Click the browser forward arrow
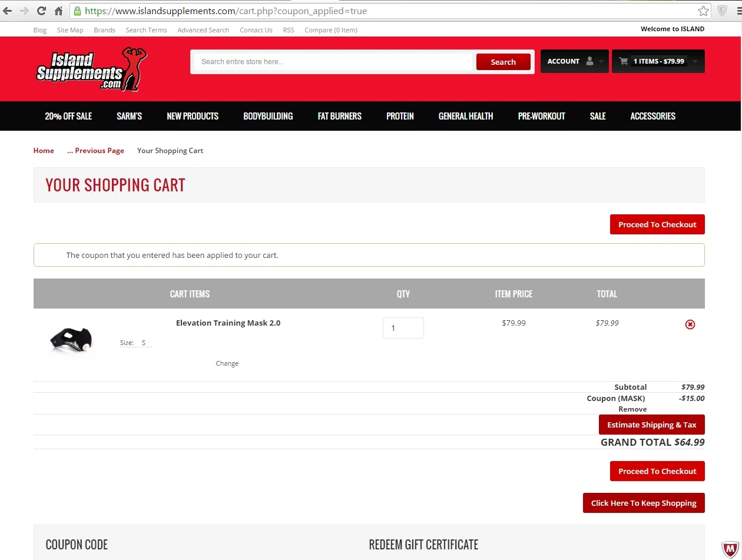 tap(24, 11)
